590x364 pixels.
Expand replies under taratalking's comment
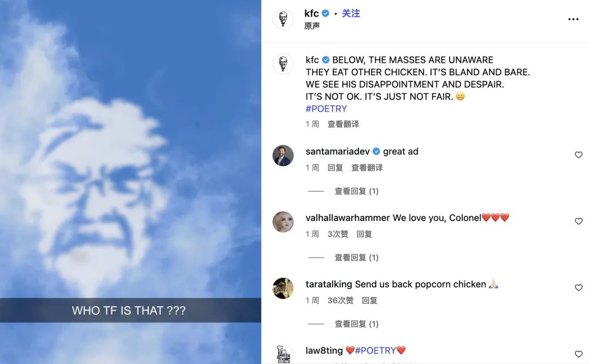(356, 324)
